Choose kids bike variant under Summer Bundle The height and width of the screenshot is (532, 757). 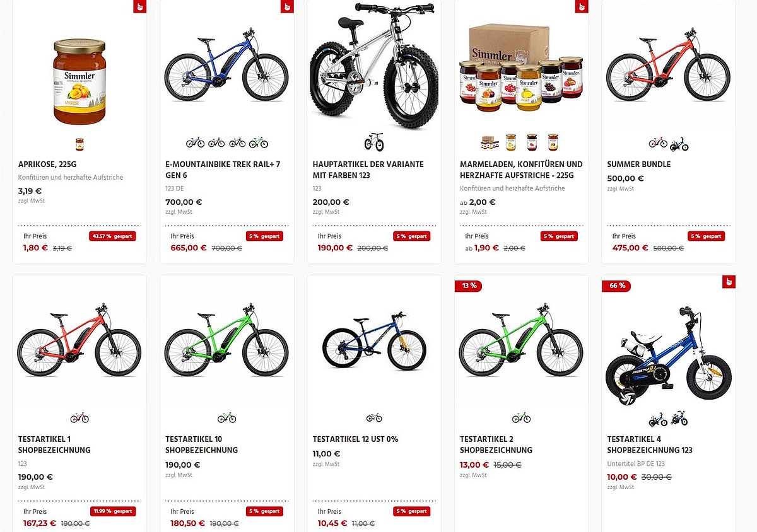tap(679, 144)
